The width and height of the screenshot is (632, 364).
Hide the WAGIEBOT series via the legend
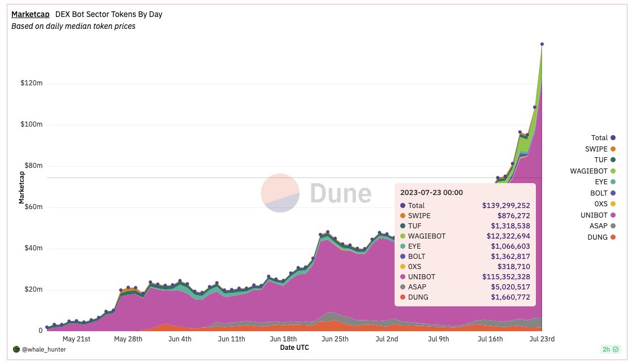[x=592, y=171]
